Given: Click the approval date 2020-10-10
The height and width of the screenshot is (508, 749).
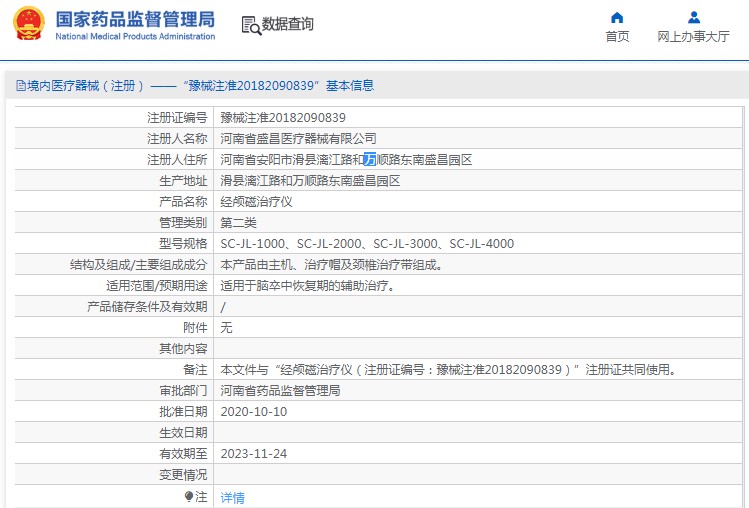Looking at the screenshot, I should (x=254, y=412).
